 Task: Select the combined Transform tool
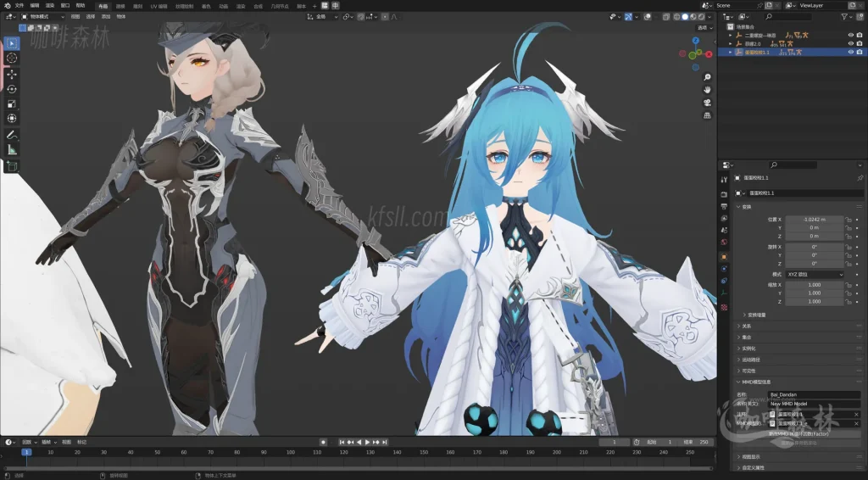pyautogui.click(x=12, y=119)
